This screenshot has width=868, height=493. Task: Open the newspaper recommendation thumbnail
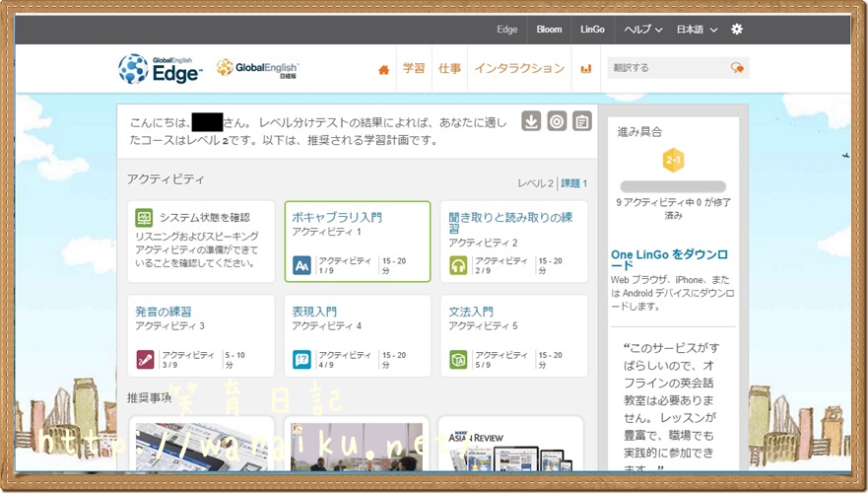click(x=202, y=447)
